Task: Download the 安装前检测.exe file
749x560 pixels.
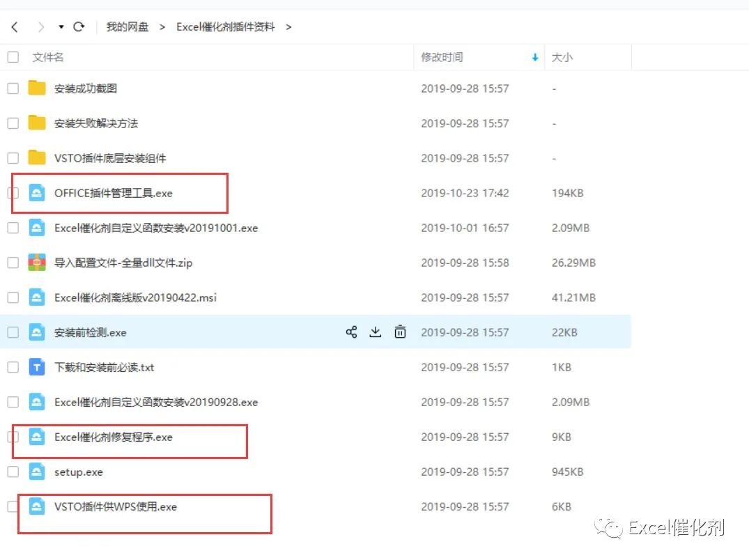Action: point(376,332)
